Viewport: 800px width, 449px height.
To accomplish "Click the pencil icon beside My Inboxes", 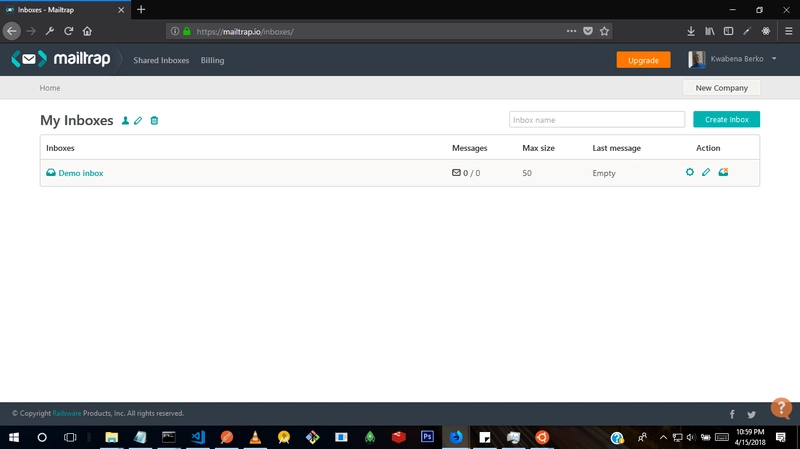I will [139, 121].
